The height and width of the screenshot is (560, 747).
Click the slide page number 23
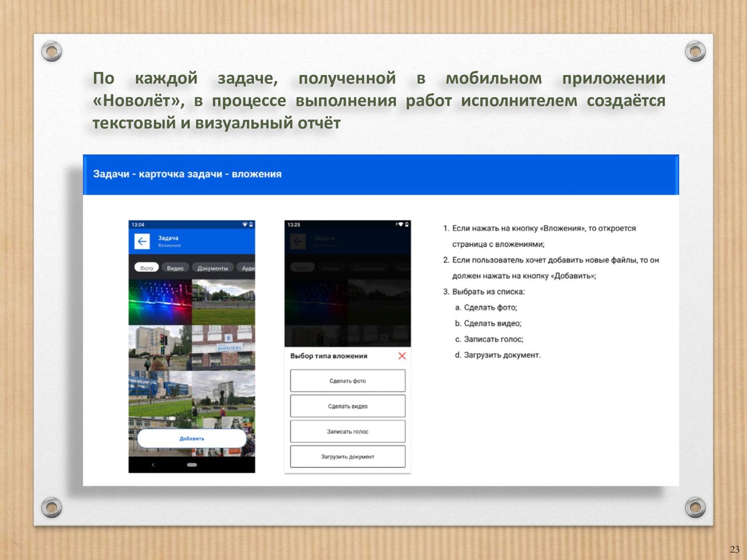click(734, 549)
